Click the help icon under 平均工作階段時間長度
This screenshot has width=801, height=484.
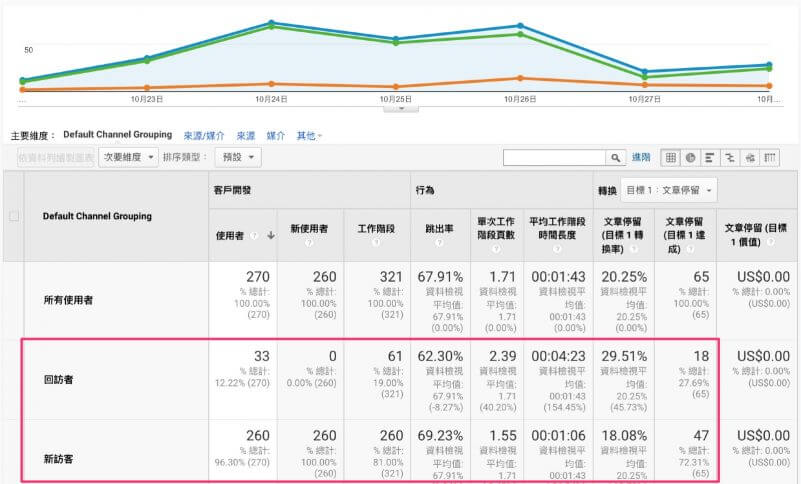click(557, 249)
